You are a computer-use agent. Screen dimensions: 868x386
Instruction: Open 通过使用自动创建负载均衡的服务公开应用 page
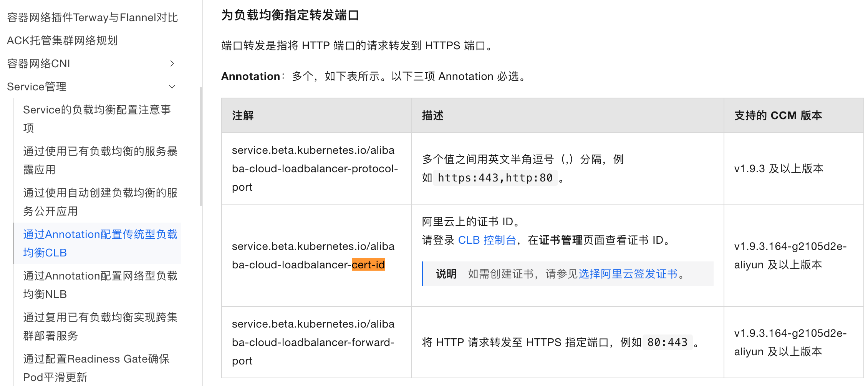[100, 202]
